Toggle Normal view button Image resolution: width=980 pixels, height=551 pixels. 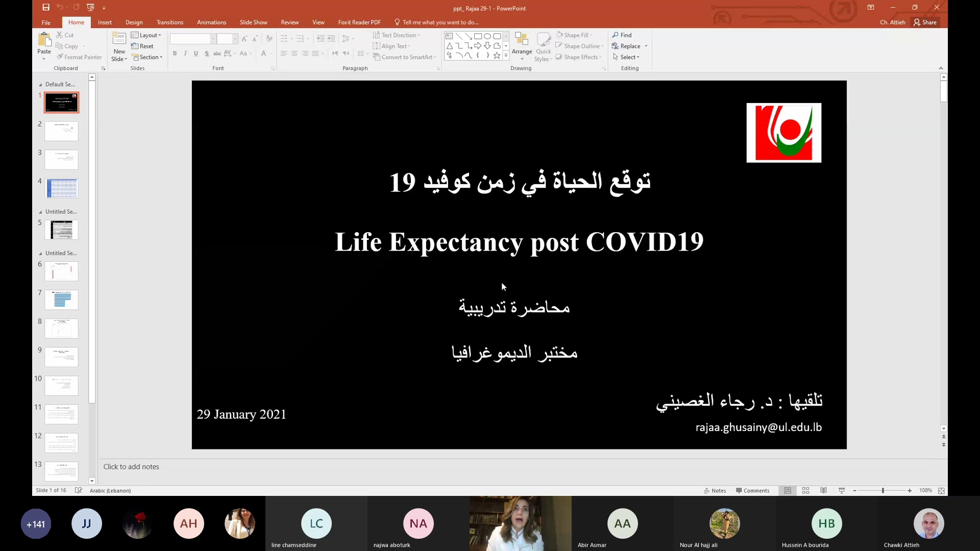click(x=788, y=490)
